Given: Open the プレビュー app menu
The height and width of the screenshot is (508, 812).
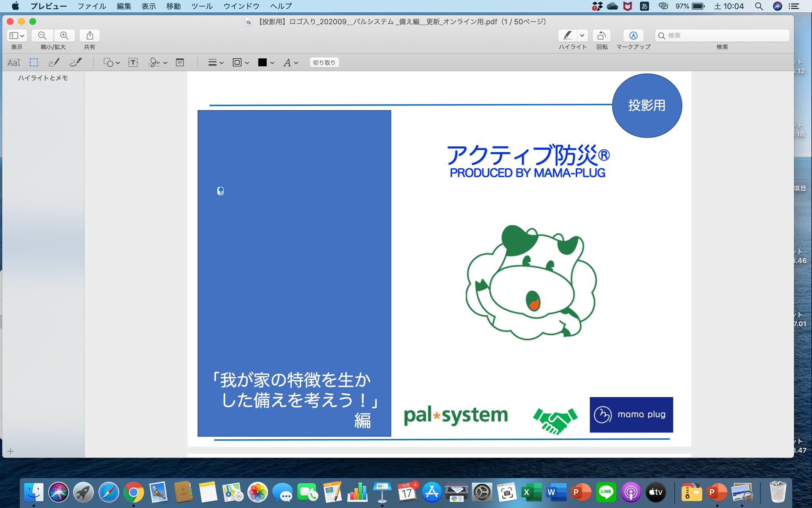Looking at the screenshot, I should (48, 6).
